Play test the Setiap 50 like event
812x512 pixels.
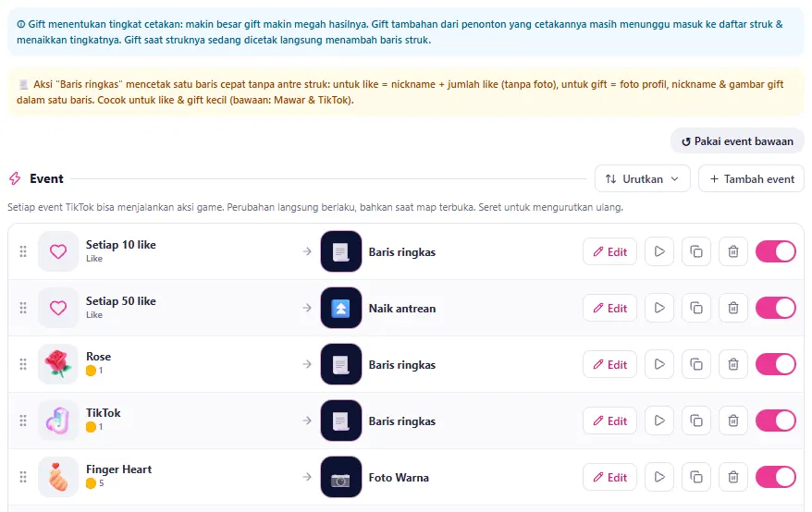659,308
